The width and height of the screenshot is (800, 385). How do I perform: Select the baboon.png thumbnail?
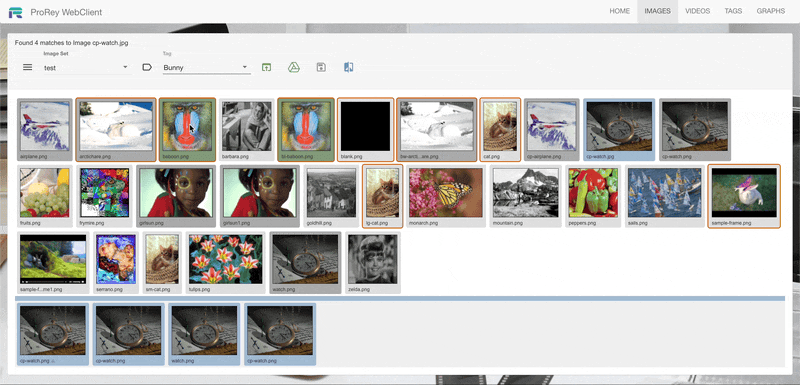click(x=187, y=130)
